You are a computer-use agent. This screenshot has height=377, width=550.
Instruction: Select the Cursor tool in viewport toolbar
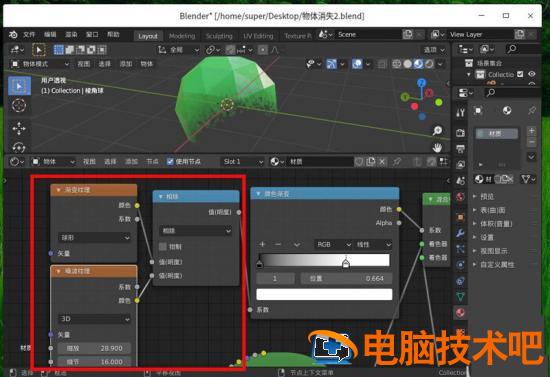coord(19,105)
